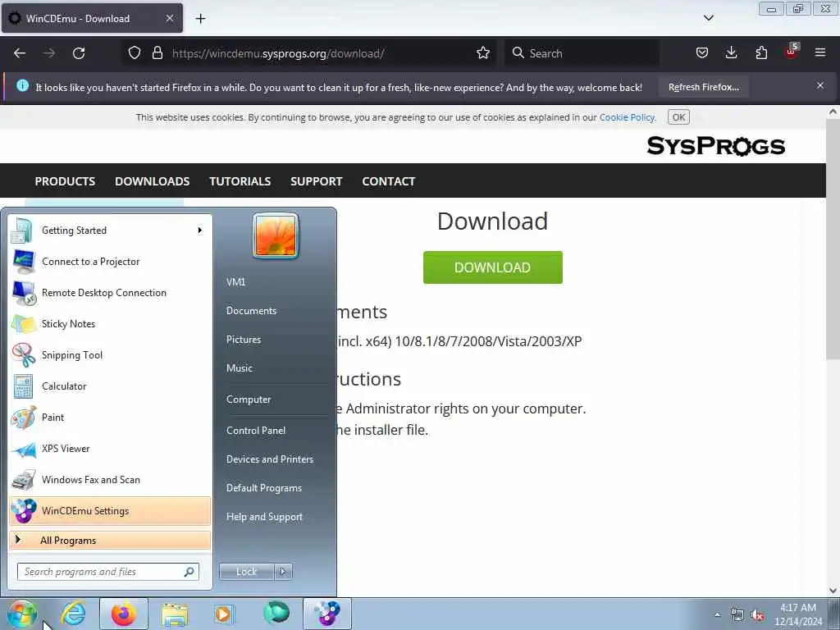Click the Windows Start orb

(x=21, y=614)
